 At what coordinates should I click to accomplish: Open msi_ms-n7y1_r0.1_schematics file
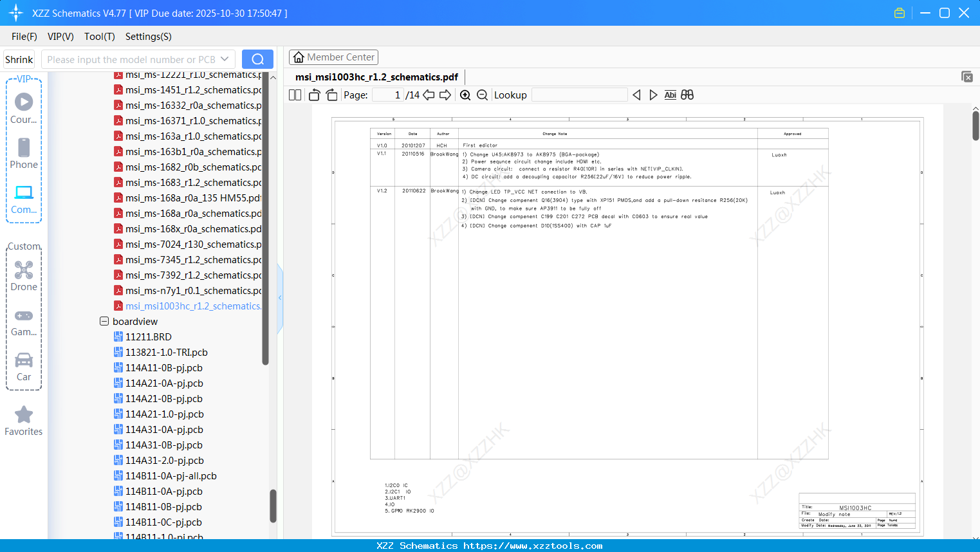tap(188, 291)
